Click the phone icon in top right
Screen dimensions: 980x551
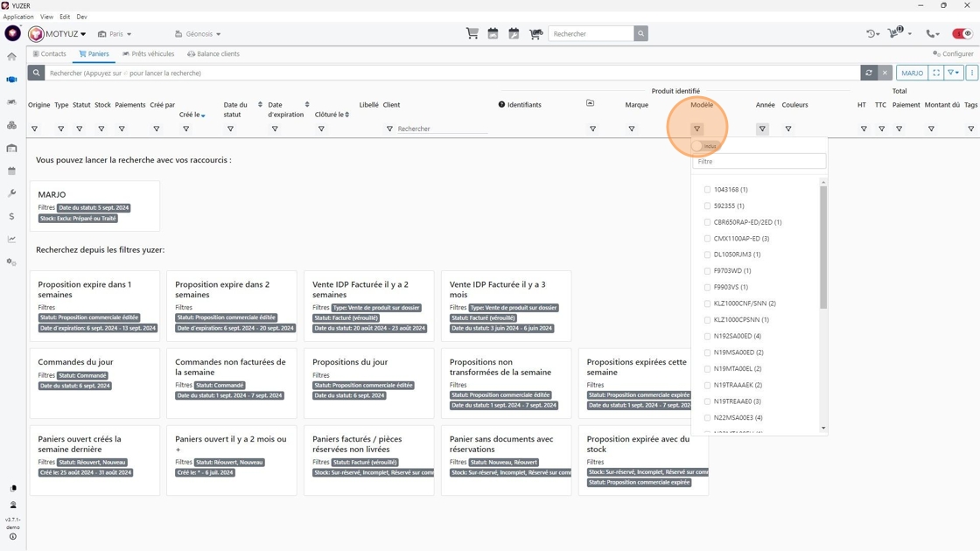coord(932,34)
